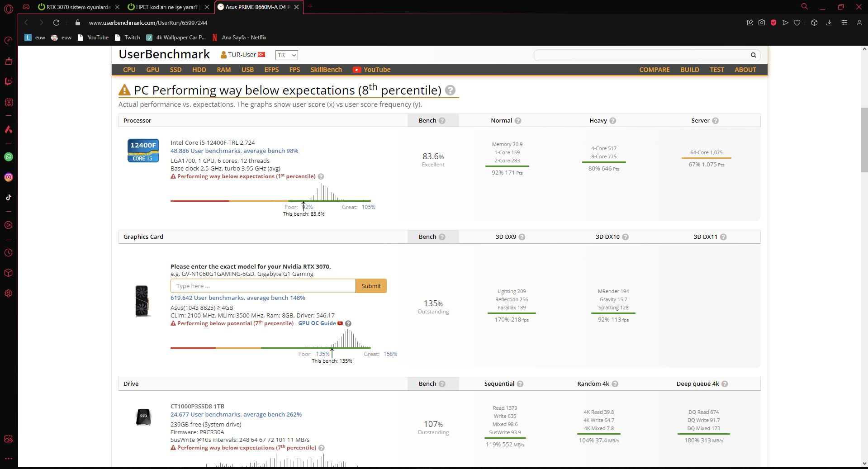Open the SSD menu item
The image size is (868, 469).
(x=176, y=70)
